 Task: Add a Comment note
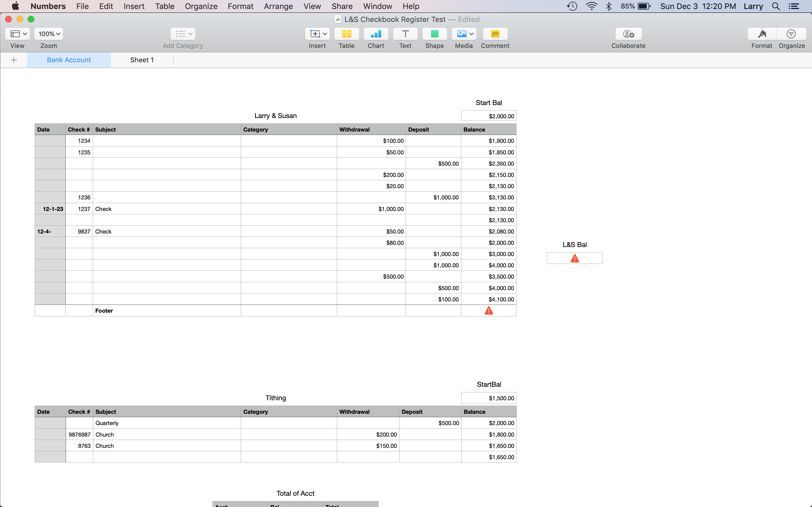click(495, 34)
